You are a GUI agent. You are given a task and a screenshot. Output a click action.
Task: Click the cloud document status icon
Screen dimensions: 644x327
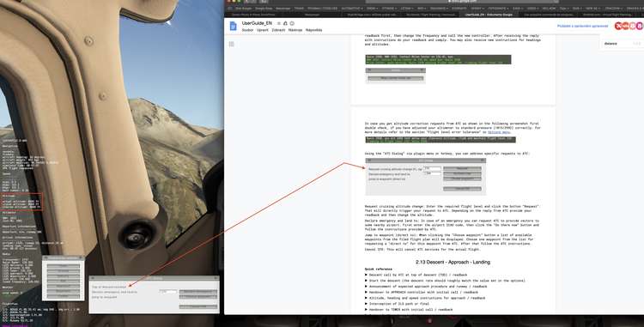[292, 23]
